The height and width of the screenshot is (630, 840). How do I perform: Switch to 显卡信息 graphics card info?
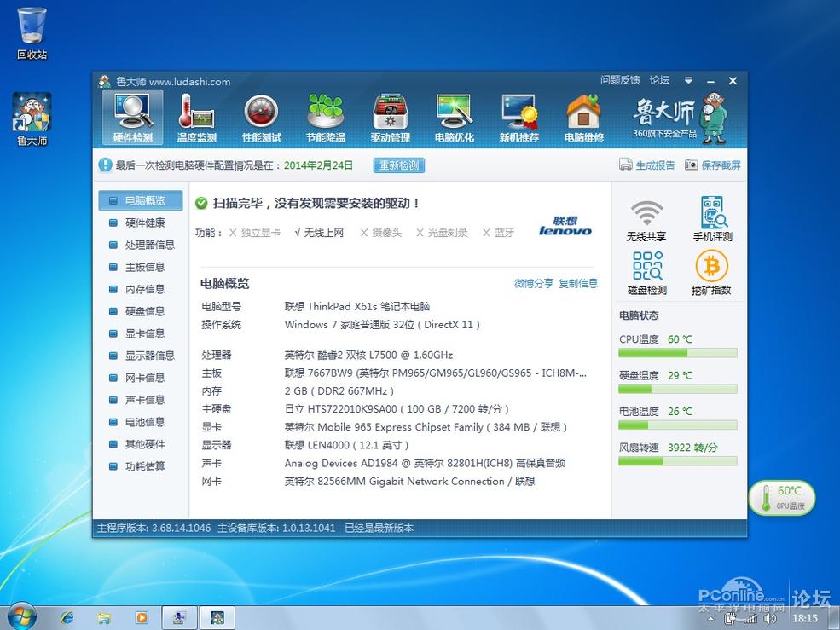pos(141,333)
